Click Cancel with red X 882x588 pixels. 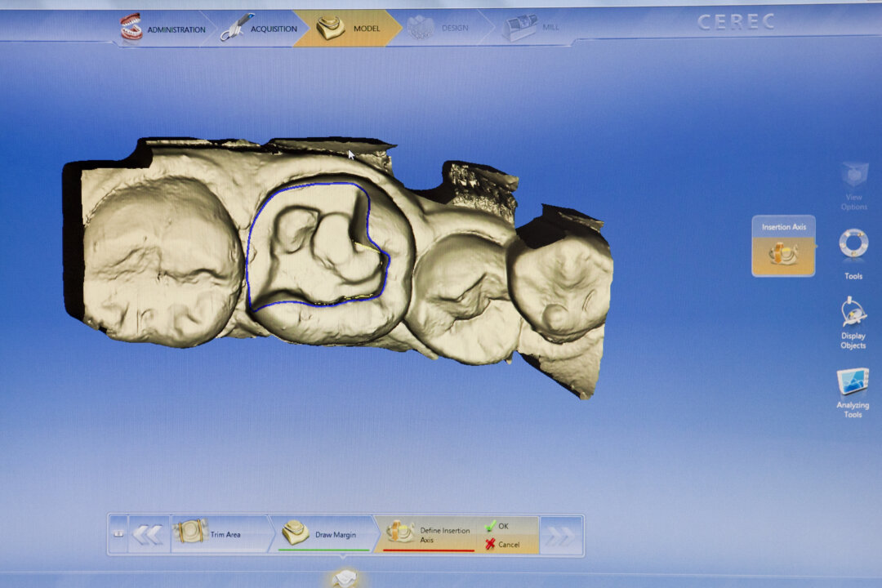[503, 544]
